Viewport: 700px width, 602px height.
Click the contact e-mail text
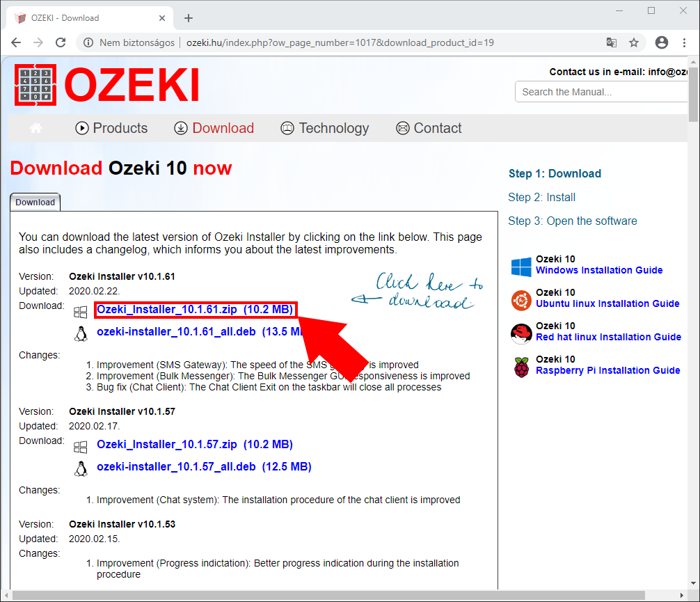tap(619, 72)
